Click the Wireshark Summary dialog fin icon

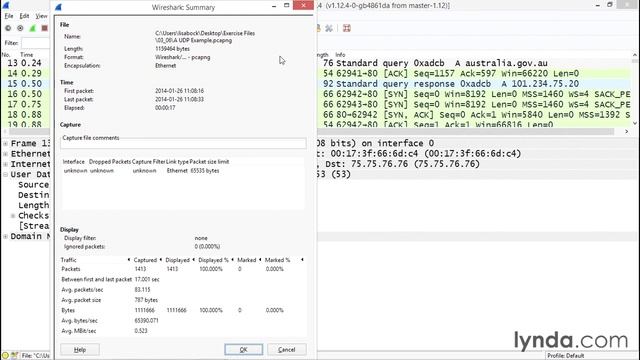[58, 7]
